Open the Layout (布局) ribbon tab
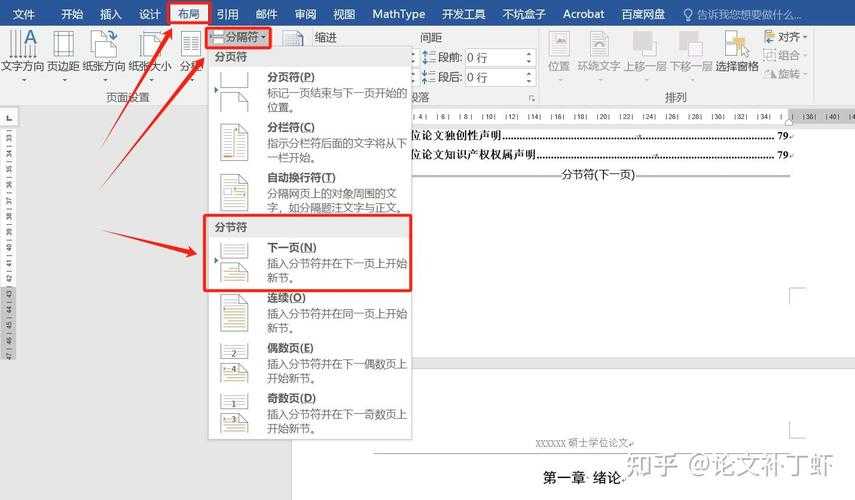The height and width of the screenshot is (500, 855). [x=189, y=14]
